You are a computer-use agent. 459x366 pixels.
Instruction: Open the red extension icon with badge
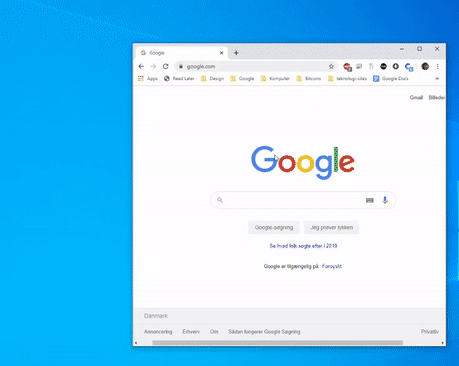click(347, 67)
